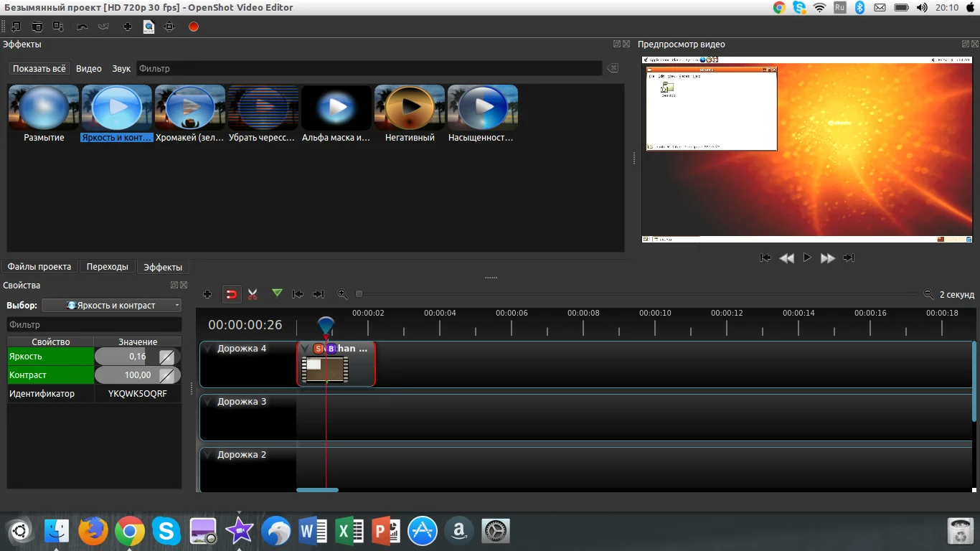Add a marker with the green triangle
This screenshot has height=551, width=980.
click(277, 293)
